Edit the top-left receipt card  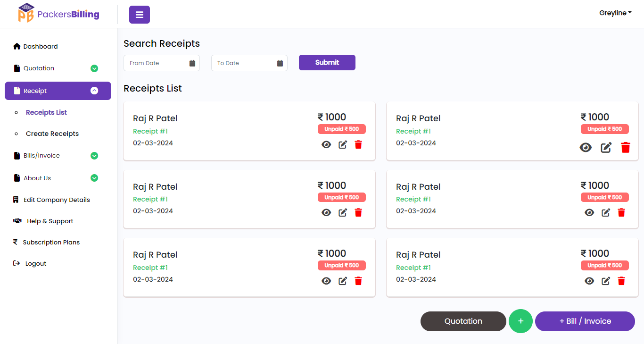[x=343, y=144]
